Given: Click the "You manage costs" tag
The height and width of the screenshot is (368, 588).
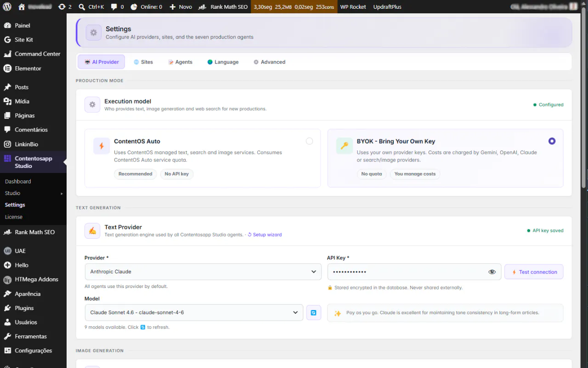Looking at the screenshot, I should coord(415,174).
